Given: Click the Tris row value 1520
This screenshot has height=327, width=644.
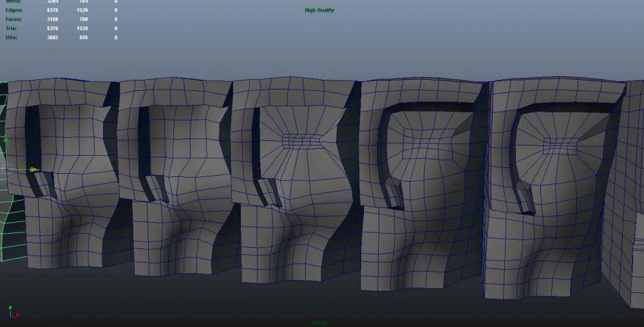Looking at the screenshot, I should (82, 28).
